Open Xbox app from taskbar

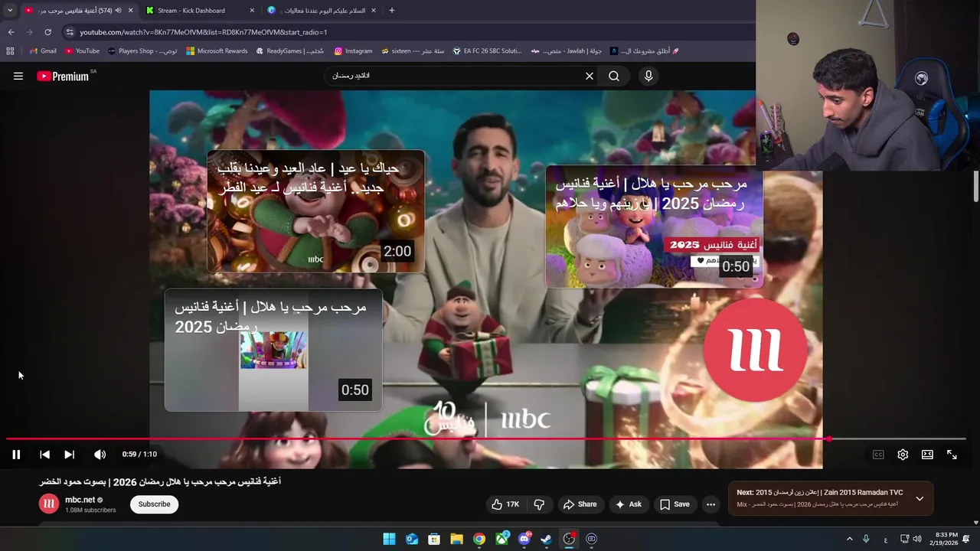tap(501, 539)
